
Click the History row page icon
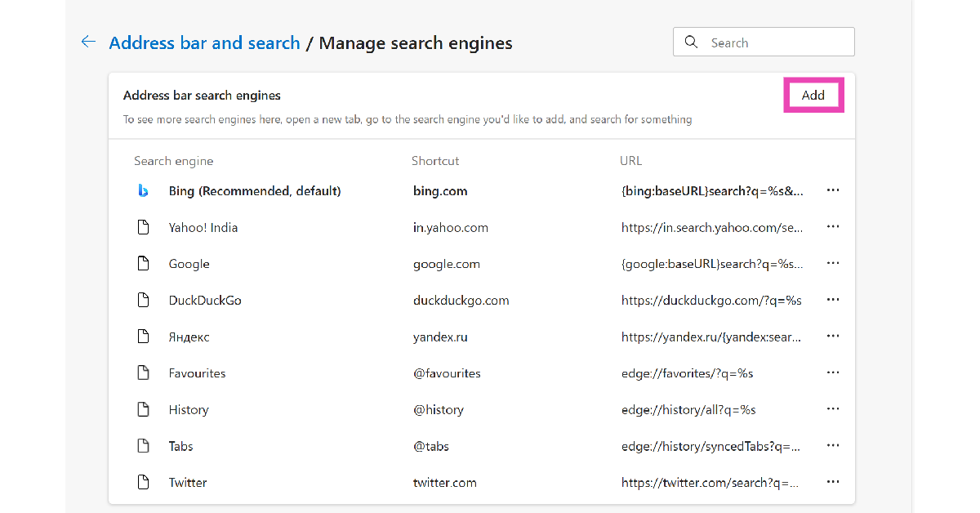143,409
